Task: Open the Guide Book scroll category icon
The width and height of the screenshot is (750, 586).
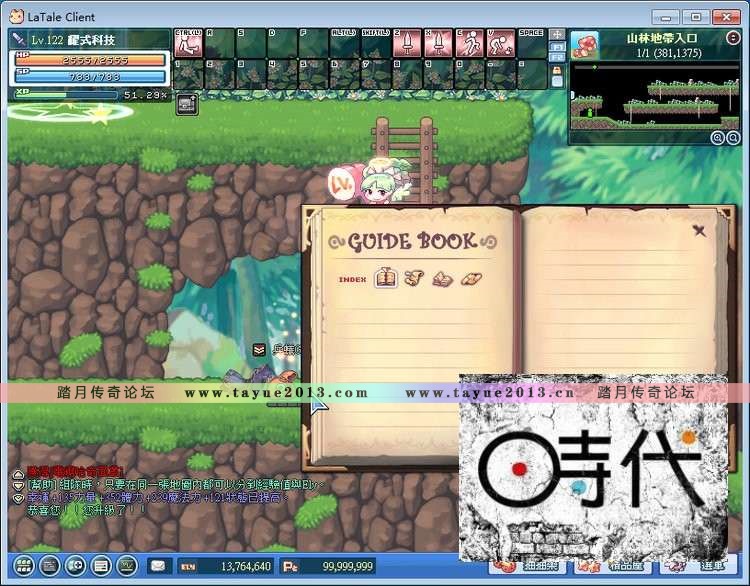Action: coord(414,278)
